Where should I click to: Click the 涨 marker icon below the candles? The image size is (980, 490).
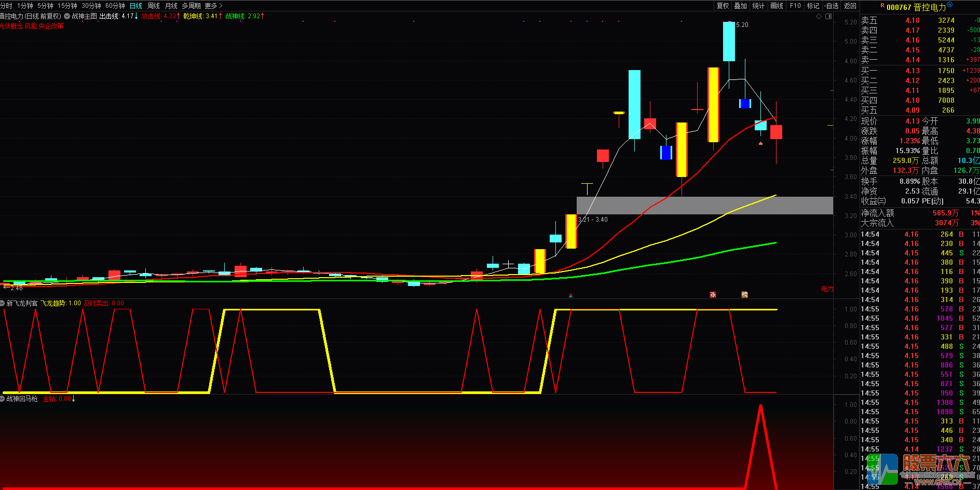point(713,294)
